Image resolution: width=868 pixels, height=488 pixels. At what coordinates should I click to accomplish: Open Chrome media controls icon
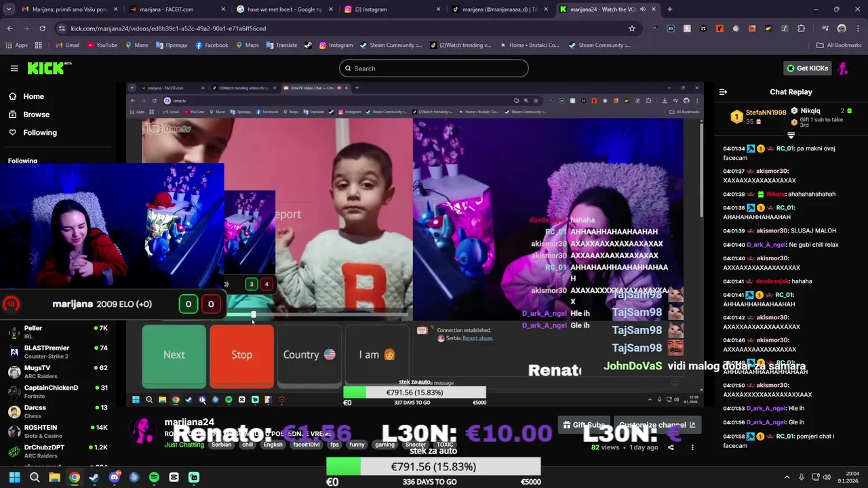pos(825,28)
